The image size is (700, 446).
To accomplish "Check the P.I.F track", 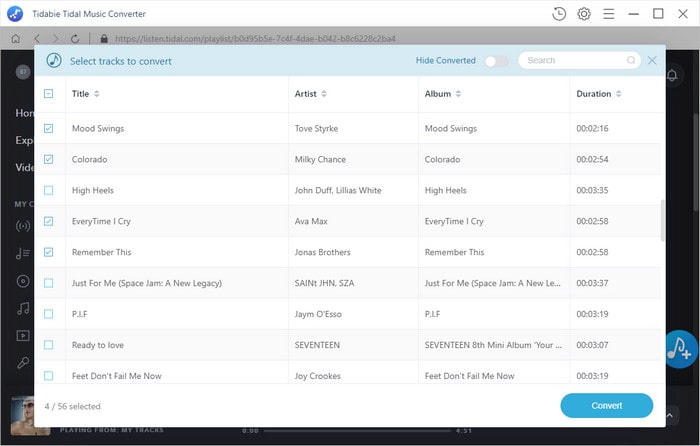I will pos(48,314).
